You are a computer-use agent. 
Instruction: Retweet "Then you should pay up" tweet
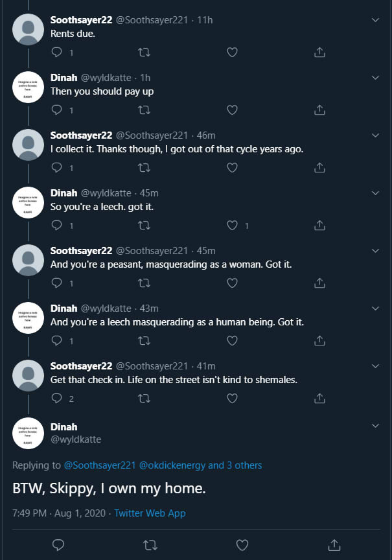[144, 110]
